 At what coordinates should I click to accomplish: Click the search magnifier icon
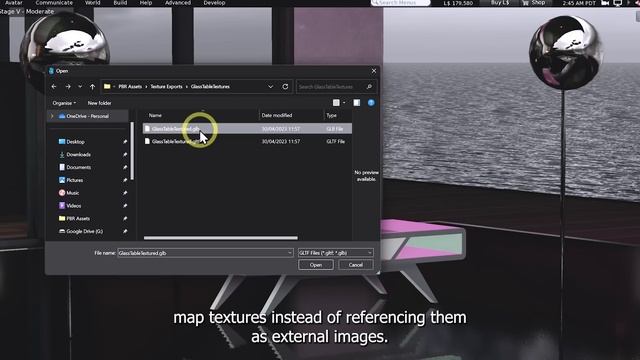coord(369,87)
